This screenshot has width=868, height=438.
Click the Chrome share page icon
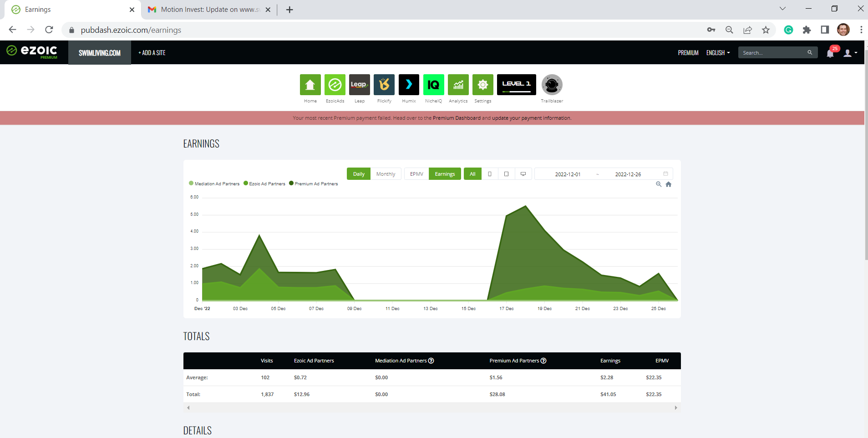click(x=748, y=30)
